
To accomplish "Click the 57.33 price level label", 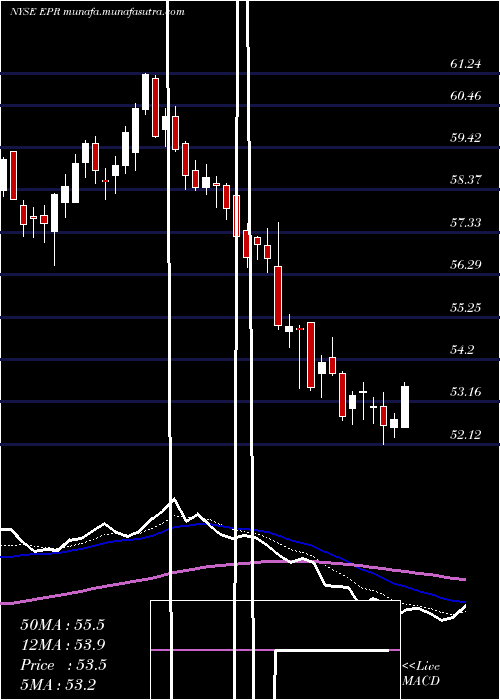I will 466,222.
